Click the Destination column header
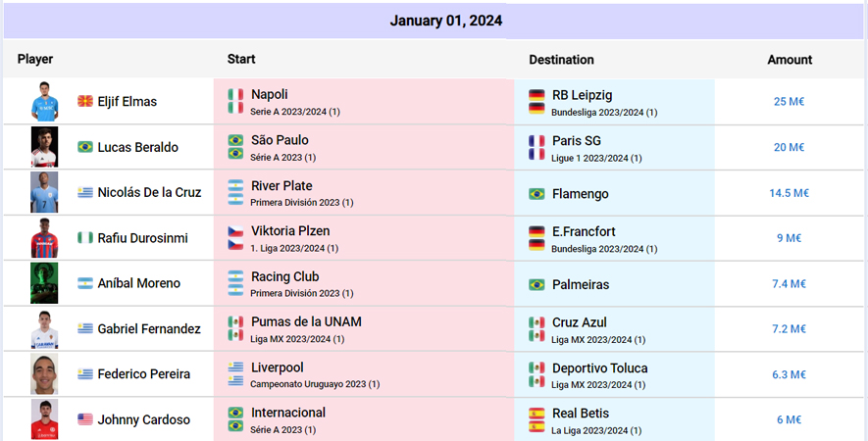Screen dimensions: 868x441 click(x=561, y=60)
